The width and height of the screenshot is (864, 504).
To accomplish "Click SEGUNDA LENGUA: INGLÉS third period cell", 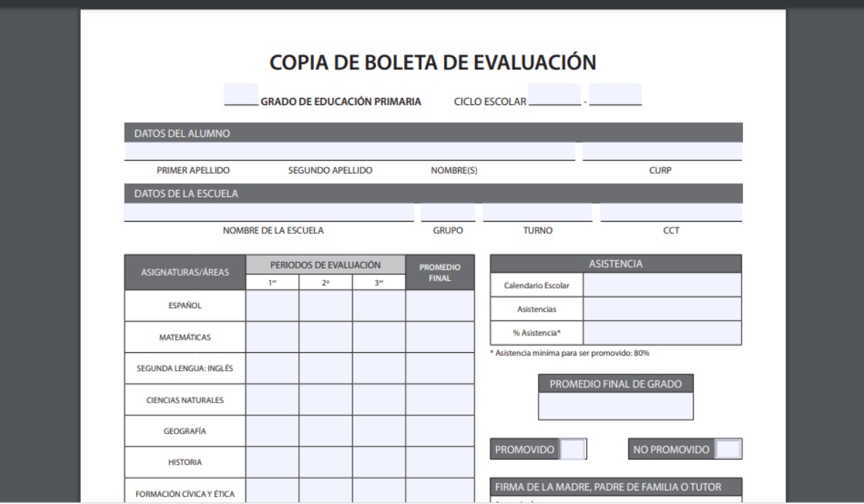I will point(378,368).
